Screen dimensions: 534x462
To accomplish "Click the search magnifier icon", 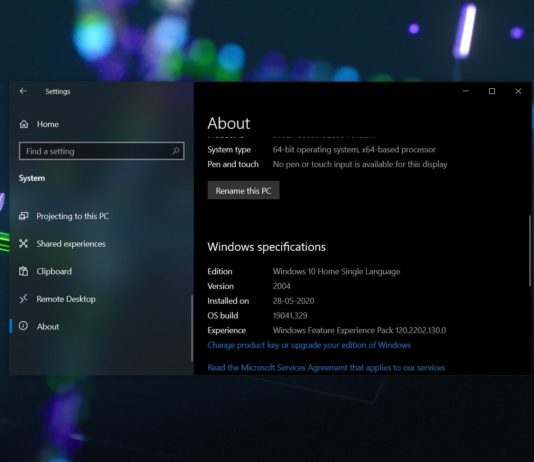I will tap(176, 151).
